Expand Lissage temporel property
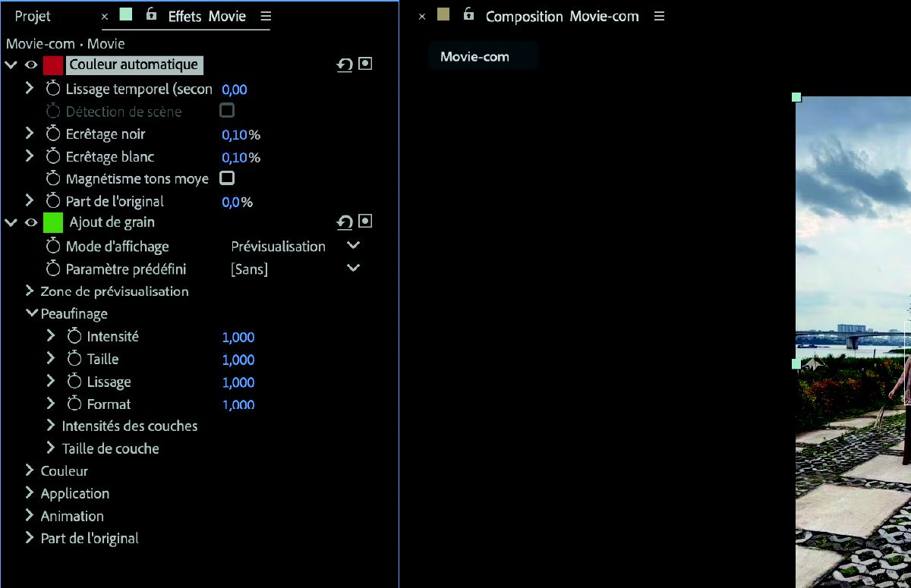Image resolution: width=911 pixels, height=588 pixels. coord(30,88)
